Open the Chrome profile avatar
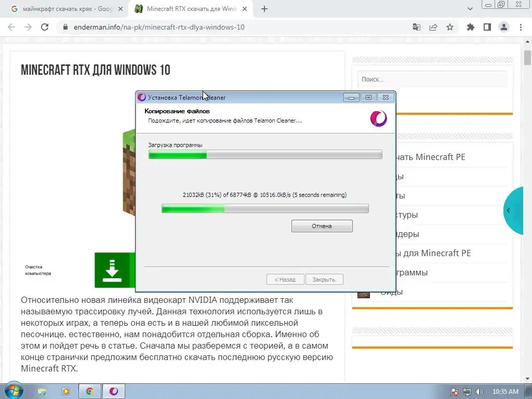The width and height of the screenshot is (532, 399). tap(504, 27)
